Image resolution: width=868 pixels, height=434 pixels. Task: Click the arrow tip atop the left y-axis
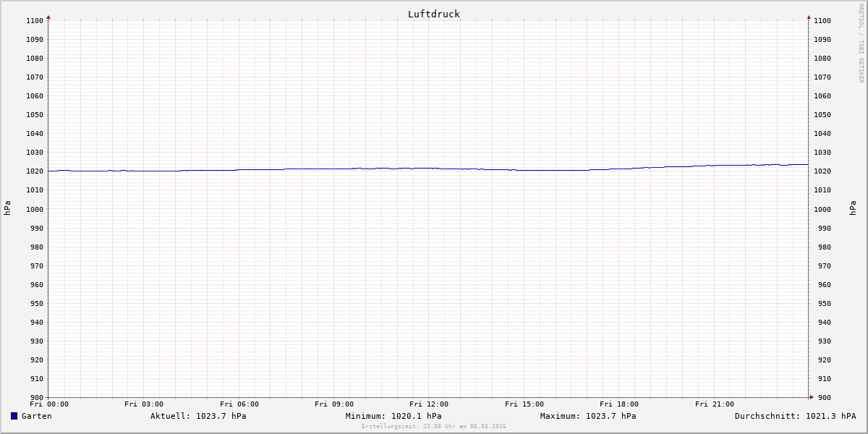coord(48,17)
